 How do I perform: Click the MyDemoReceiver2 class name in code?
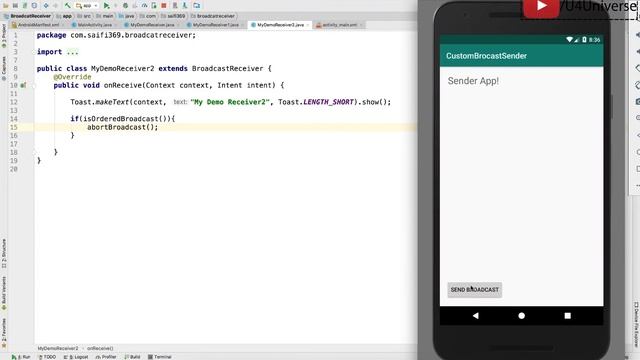point(122,69)
